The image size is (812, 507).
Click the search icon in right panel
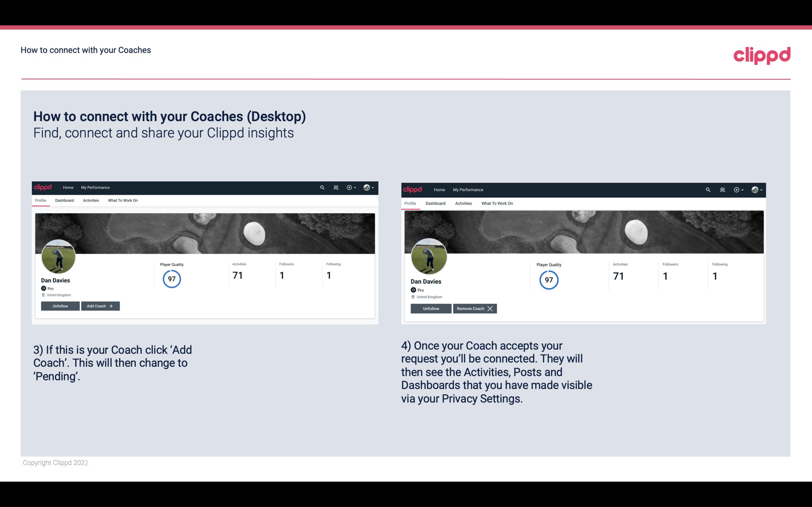click(709, 189)
